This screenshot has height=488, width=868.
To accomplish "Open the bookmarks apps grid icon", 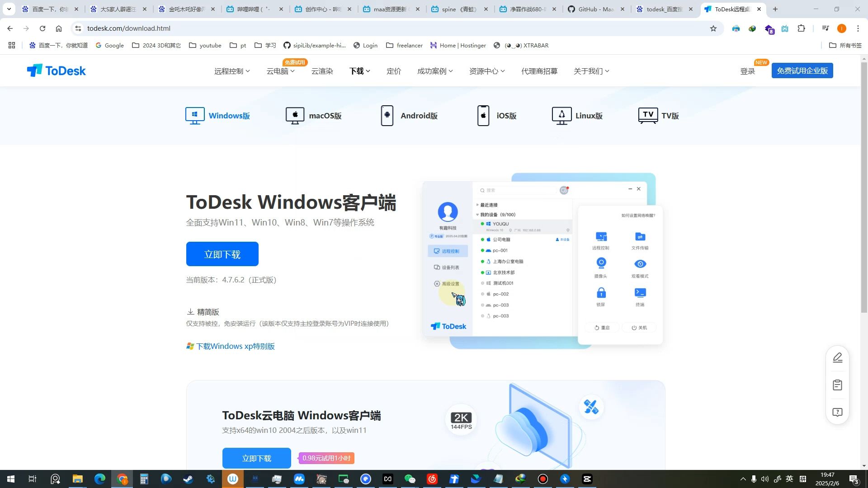I will pyautogui.click(x=12, y=45).
